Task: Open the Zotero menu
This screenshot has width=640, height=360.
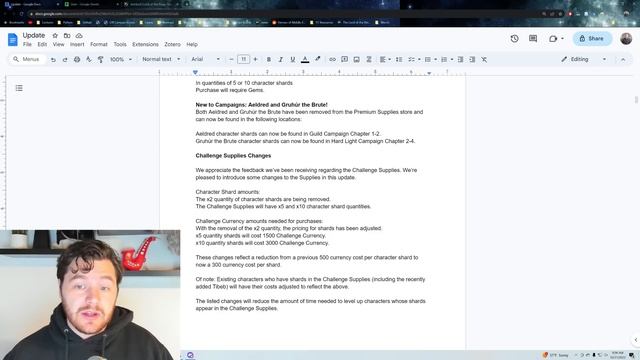Action: click(172, 44)
